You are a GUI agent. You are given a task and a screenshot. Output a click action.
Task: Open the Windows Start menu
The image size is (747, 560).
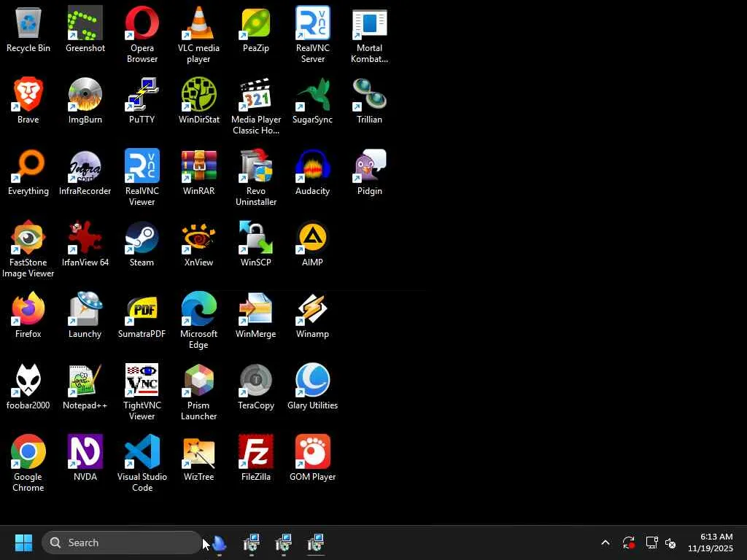coord(23,542)
